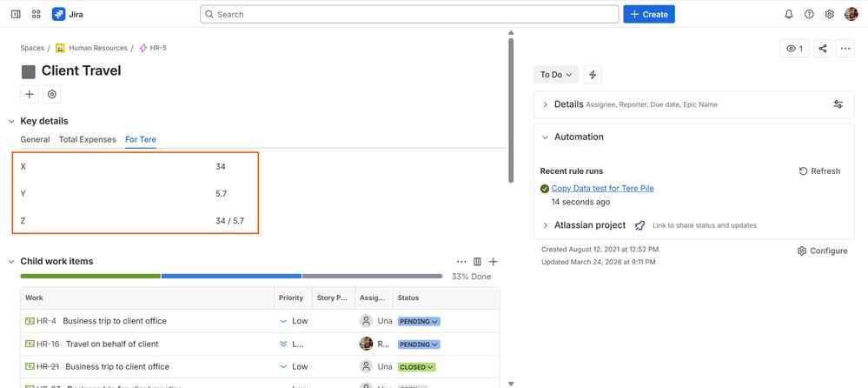The width and height of the screenshot is (868, 388).
Task: Click the HR-4 Low priority icon
Action: 283,321
